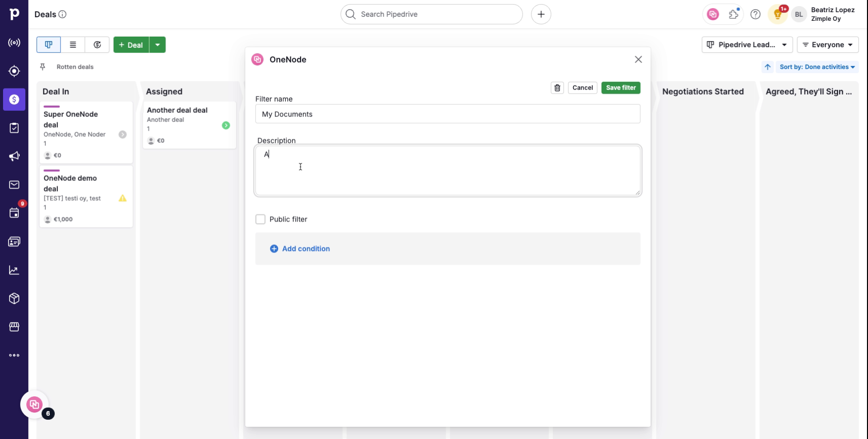Open Projects clipboard icon in sidebar

click(x=14, y=128)
